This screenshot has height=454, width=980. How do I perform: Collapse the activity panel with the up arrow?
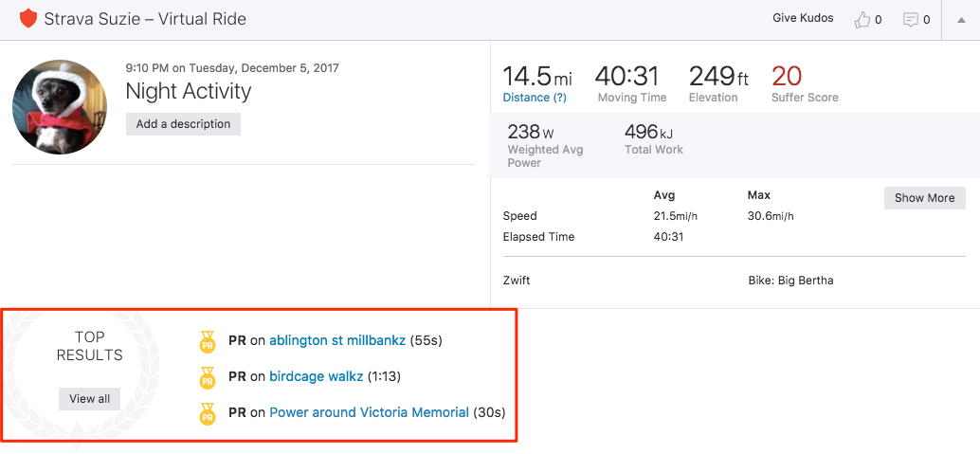click(x=961, y=20)
